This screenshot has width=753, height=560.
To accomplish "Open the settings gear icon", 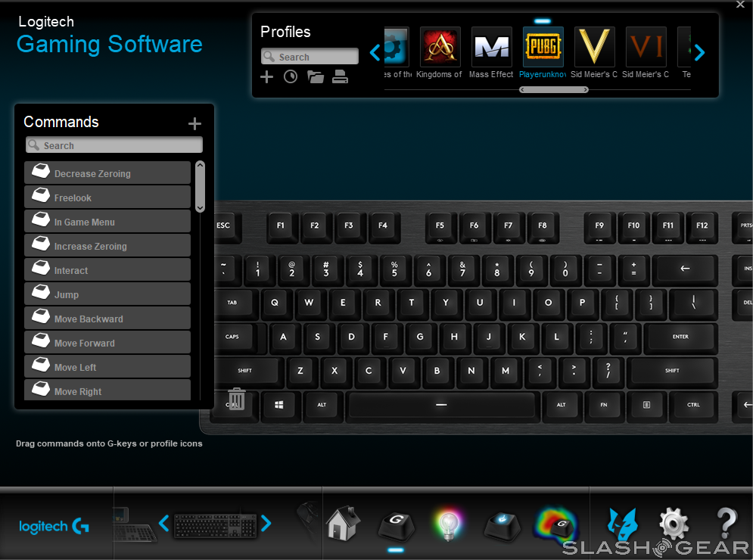I will point(674,524).
